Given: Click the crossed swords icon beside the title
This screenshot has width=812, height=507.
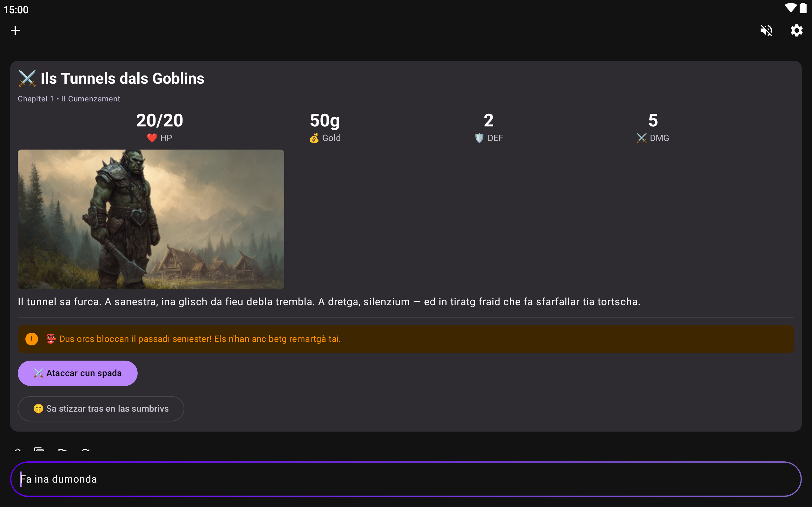Looking at the screenshot, I should (x=27, y=79).
